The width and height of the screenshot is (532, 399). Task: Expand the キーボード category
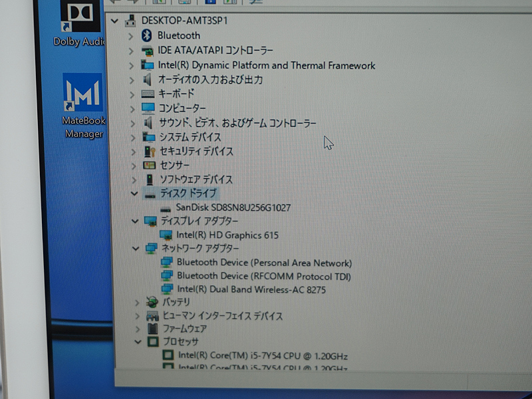(x=132, y=94)
